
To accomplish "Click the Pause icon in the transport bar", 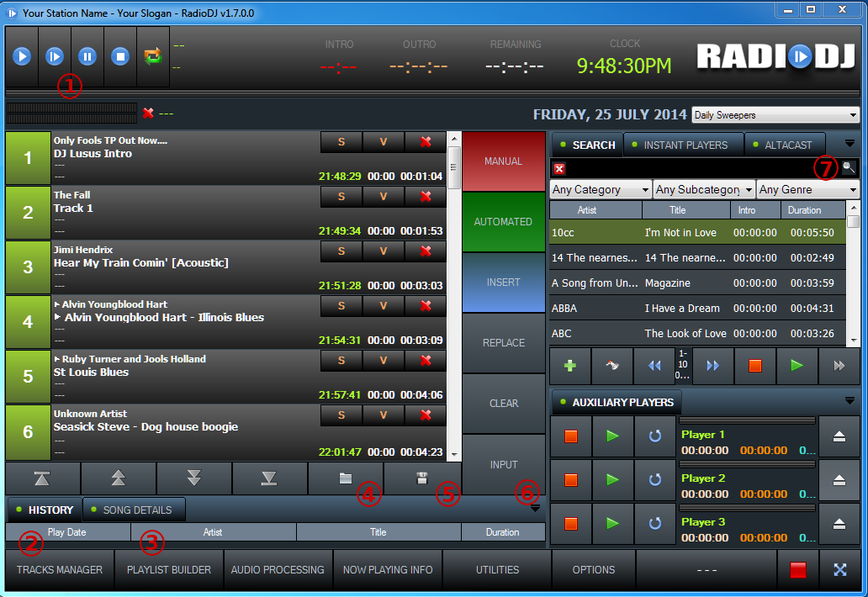I will click(x=87, y=56).
